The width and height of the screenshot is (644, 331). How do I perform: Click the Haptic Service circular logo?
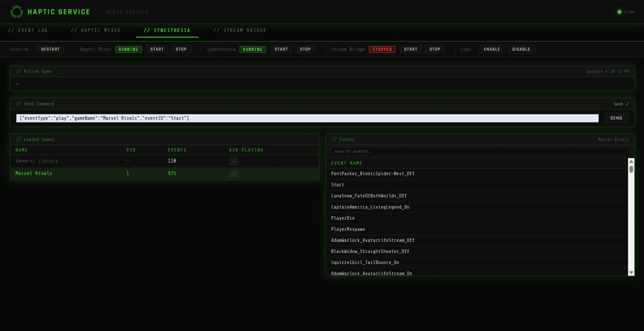pos(17,12)
